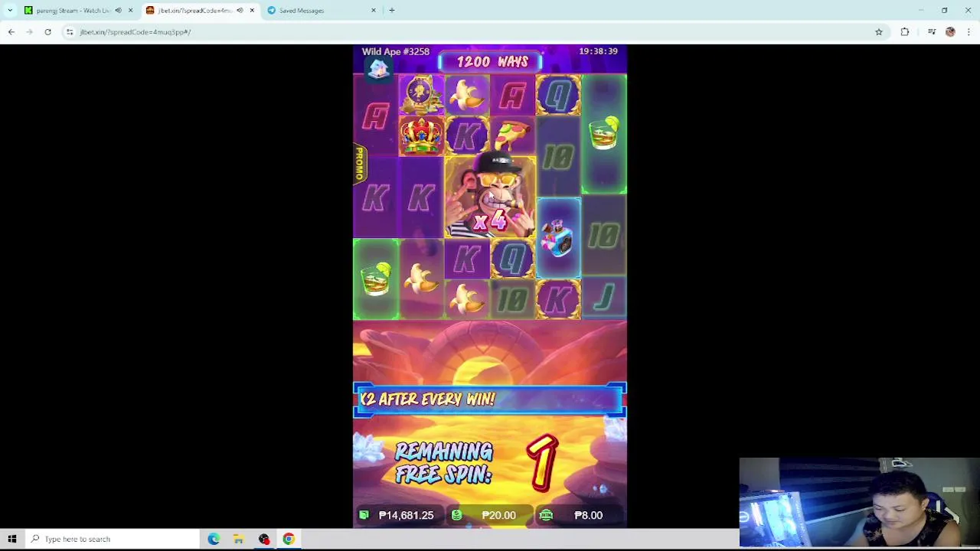The image size is (980, 551).
Task: Open the media control icon in toolbar
Action: (932, 32)
